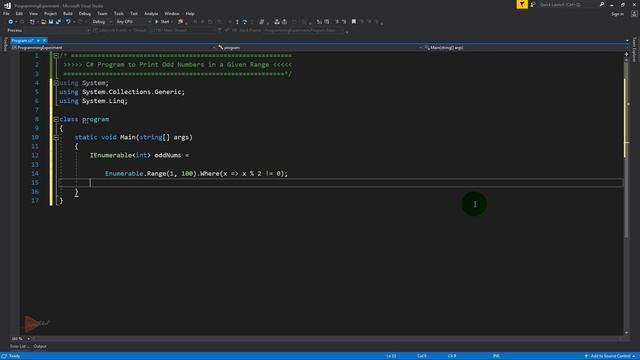The width and height of the screenshot is (640, 360).
Task: Click the Ready status text
Action: point(14,356)
